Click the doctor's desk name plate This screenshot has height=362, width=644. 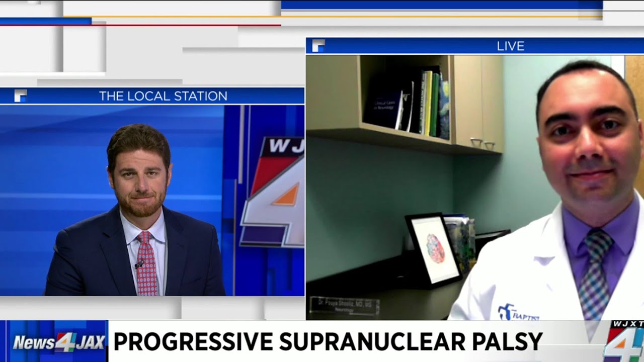(345, 306)
